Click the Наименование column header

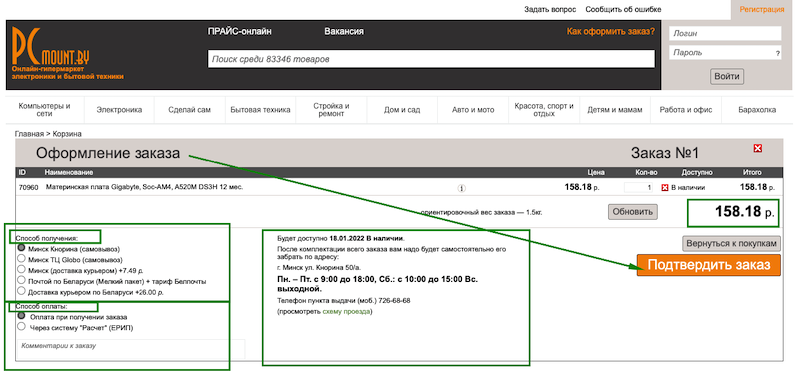[69, 172]
